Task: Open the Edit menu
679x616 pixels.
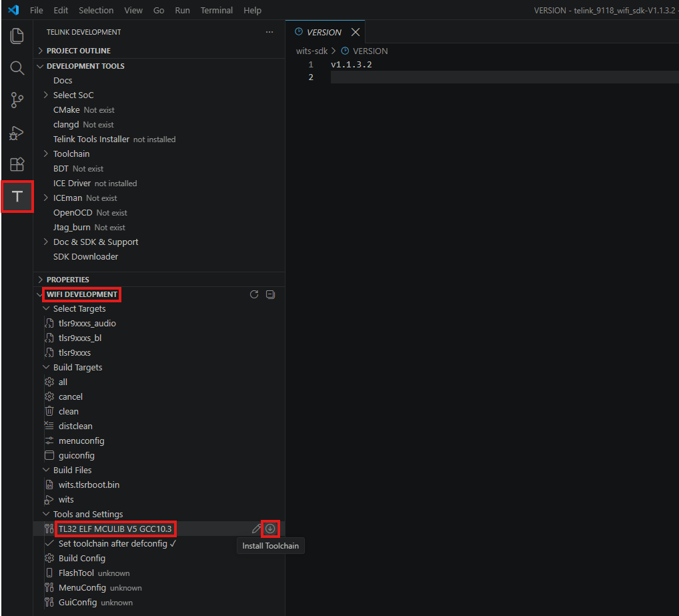Action: [61, 10]
